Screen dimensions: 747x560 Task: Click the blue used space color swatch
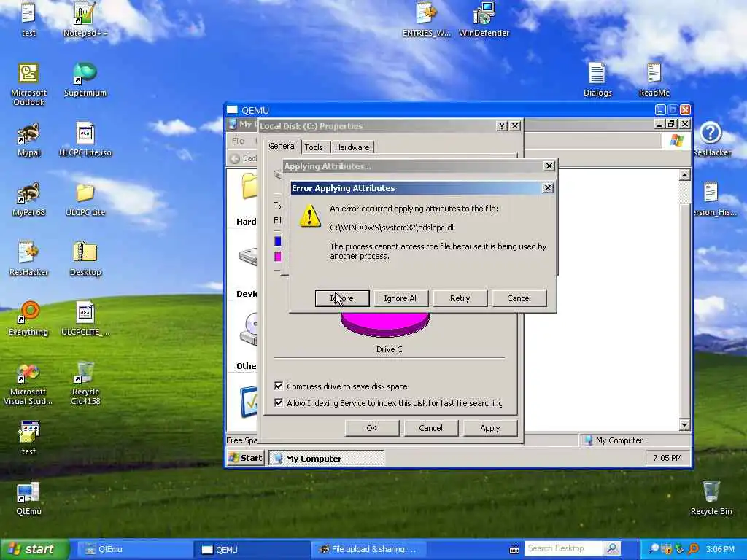(278, 241)
